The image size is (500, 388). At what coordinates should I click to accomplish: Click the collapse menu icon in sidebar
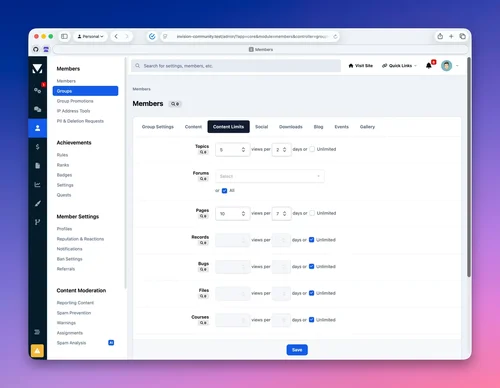click(x=37, y=332)
